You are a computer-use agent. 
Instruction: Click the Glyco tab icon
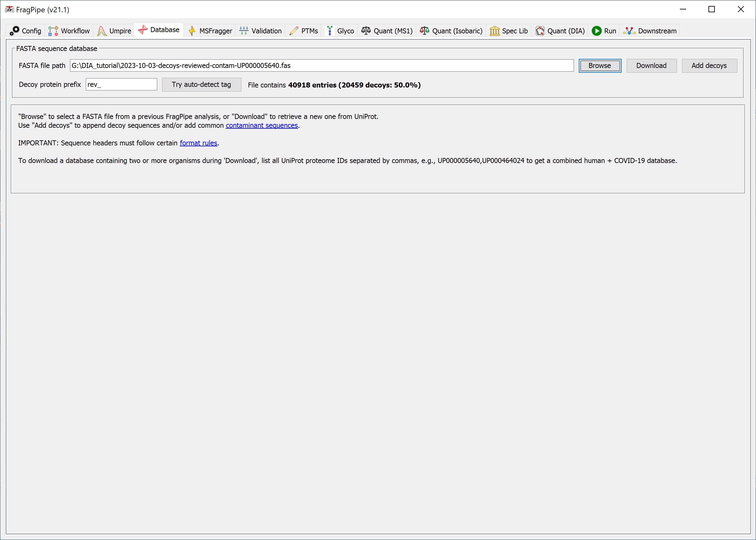click(330, 31)
